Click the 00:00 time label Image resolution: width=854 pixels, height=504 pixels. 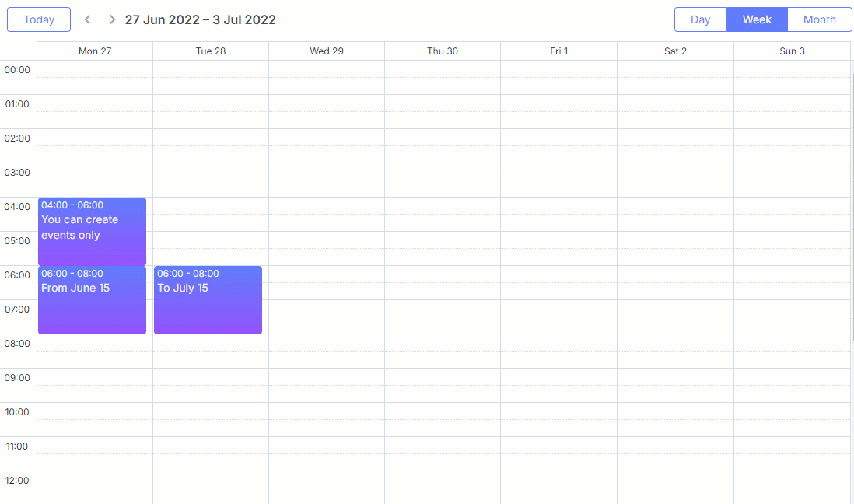pos(17,70)
